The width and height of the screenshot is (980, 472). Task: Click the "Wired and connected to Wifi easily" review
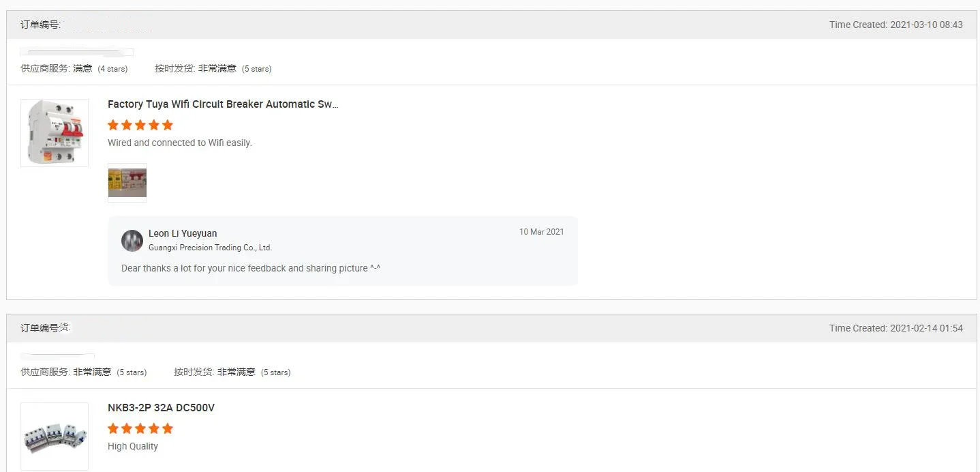pos(180,143)
